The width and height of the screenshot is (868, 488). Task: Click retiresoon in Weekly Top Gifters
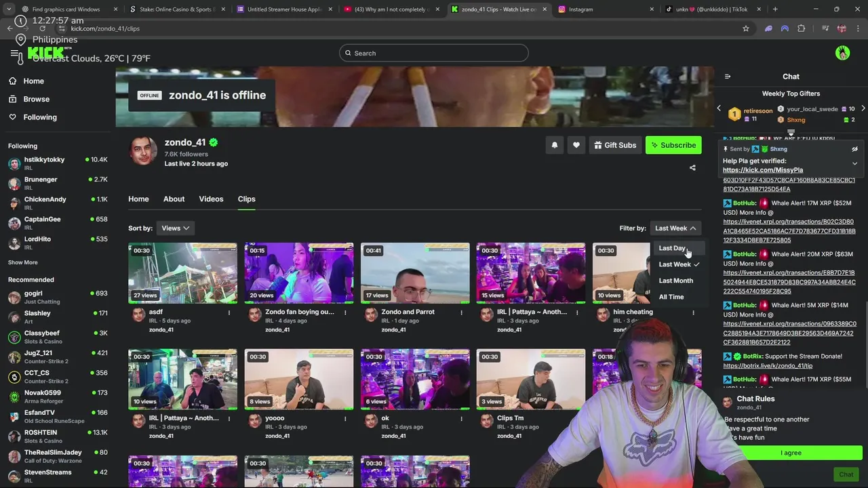tap(757, 111)
